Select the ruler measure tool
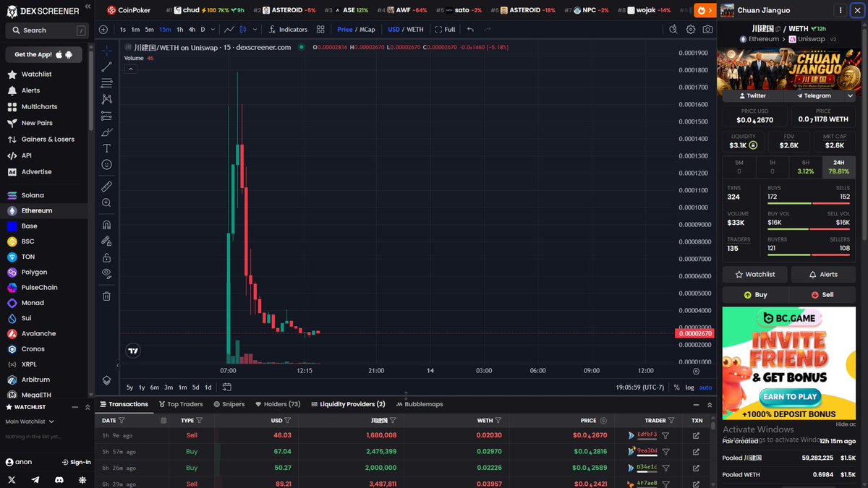The width and height of the screenshot is (868, 488). [106, 187]
